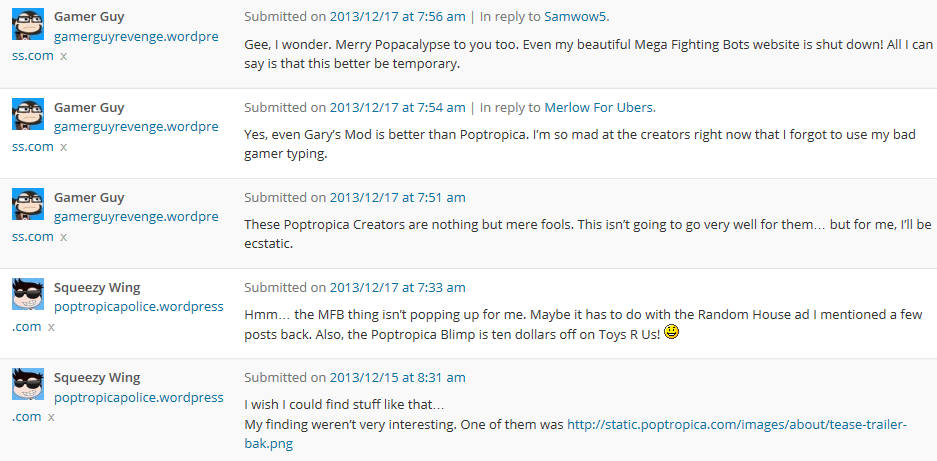Click Squeezy Wing's avatar on the 7:33 am comment
The image size is (937, 461).
(x=28, y=294)
